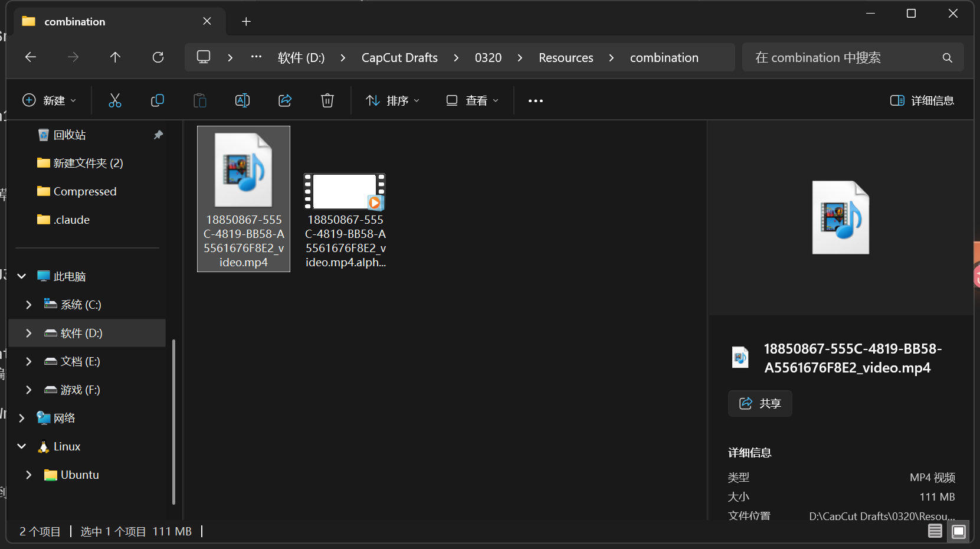Click the Cut scissors icon
Screen dimensions: 980x549
pos(115,100)
